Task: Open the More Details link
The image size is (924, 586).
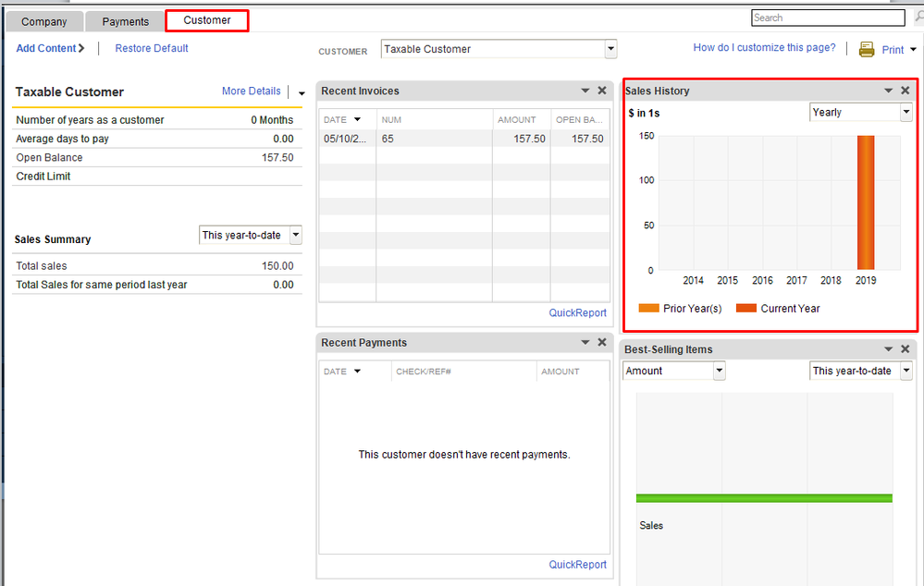Action: pyautogui.click(x=251, y=92)
